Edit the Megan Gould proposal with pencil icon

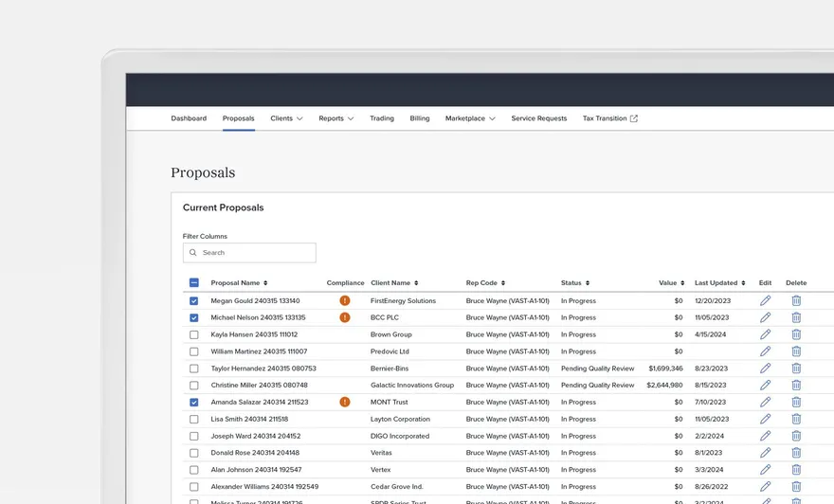[765, 301]
